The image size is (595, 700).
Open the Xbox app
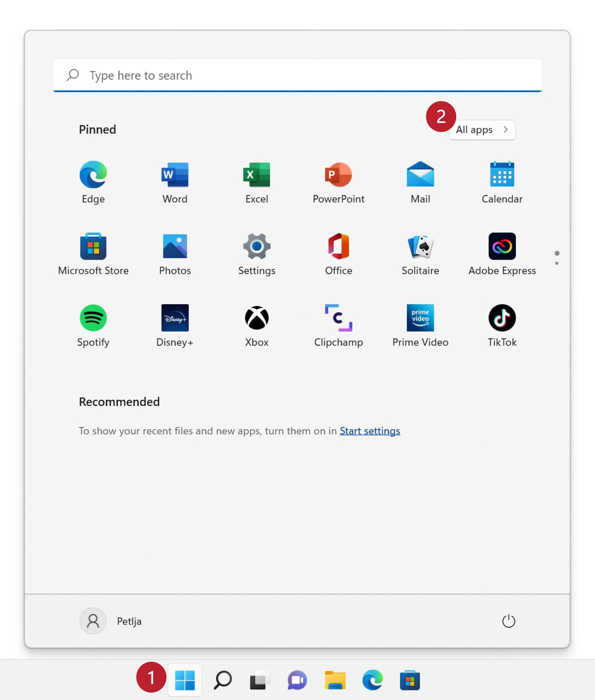pyautogui.click(x=257, y=318)
